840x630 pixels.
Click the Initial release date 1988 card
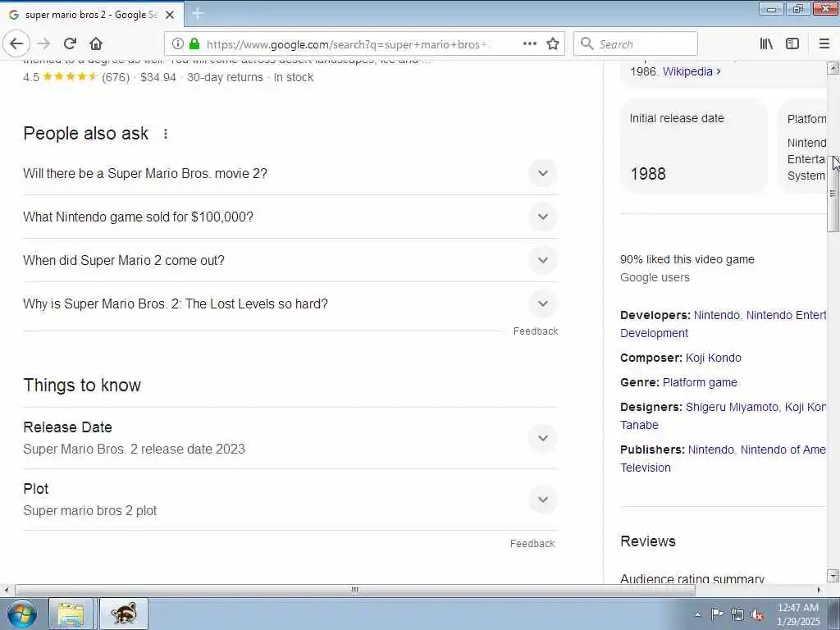point(694,146)
